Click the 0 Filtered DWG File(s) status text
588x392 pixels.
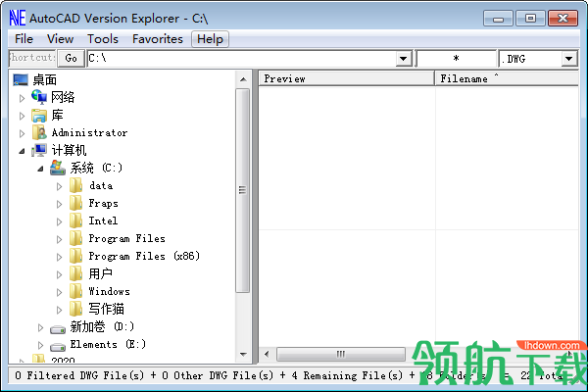pyautogui.click(x=79, y=375)
